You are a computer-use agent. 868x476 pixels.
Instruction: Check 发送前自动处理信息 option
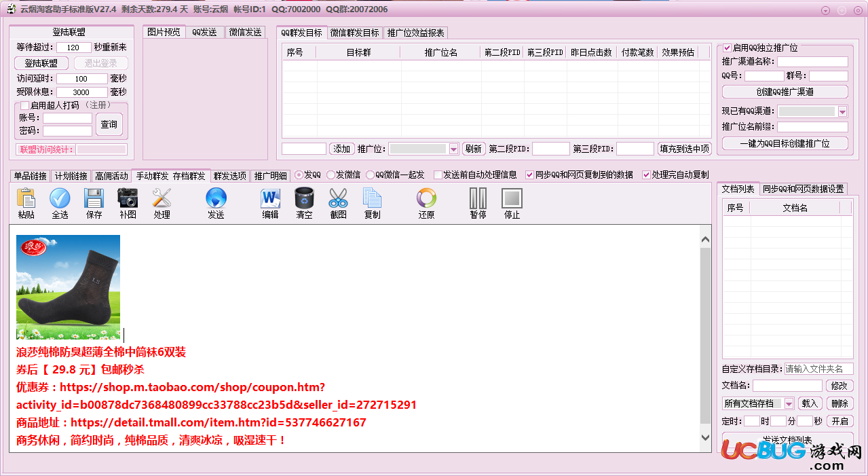[438, 175]
